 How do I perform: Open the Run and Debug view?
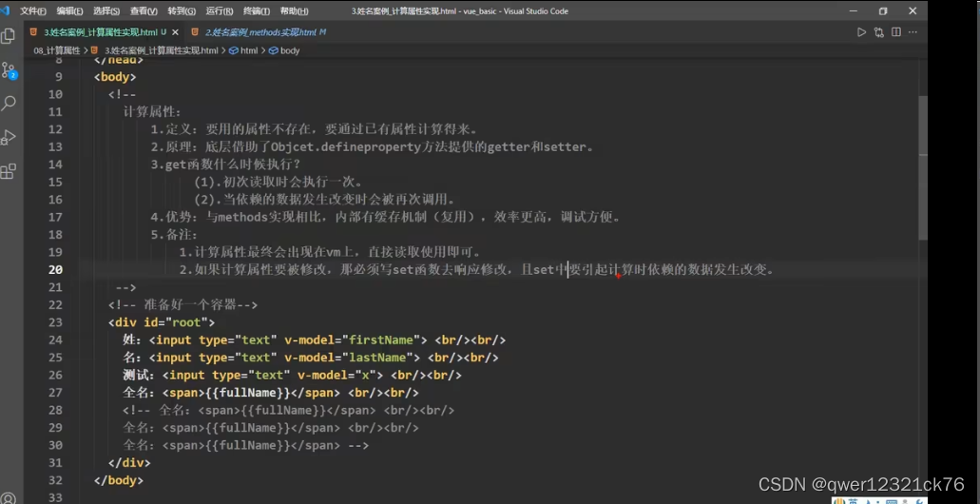click(9, 137)
